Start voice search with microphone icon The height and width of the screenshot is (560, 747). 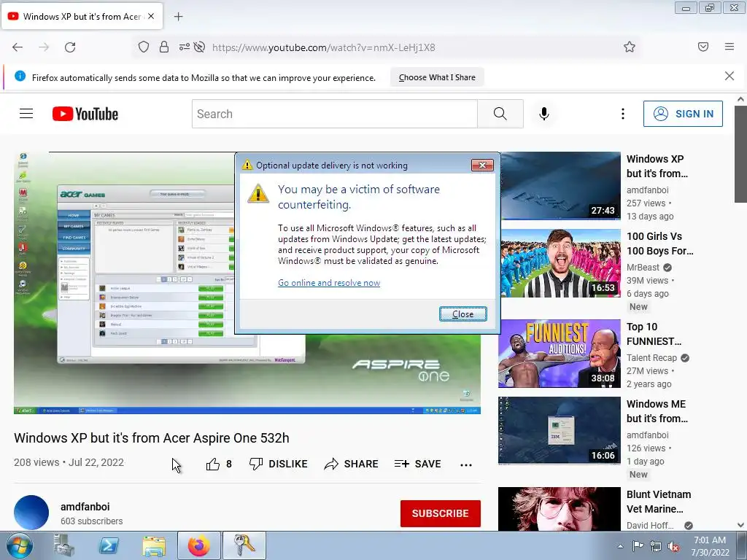(544, 114)
